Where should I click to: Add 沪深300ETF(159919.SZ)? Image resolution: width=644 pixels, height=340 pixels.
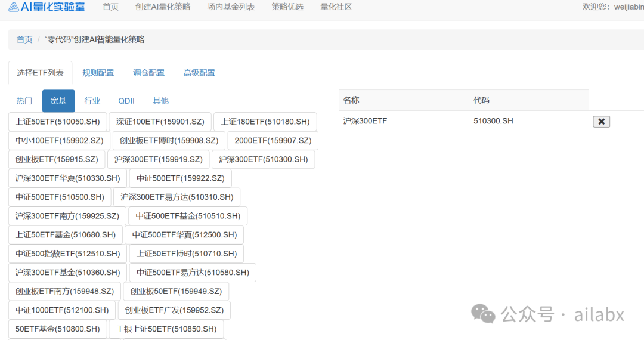point(159,159)
